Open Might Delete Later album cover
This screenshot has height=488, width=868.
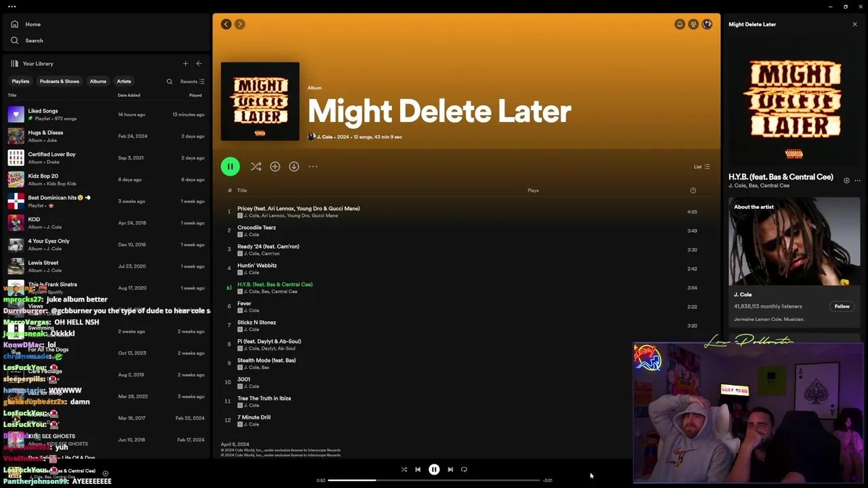coord(260,102)
